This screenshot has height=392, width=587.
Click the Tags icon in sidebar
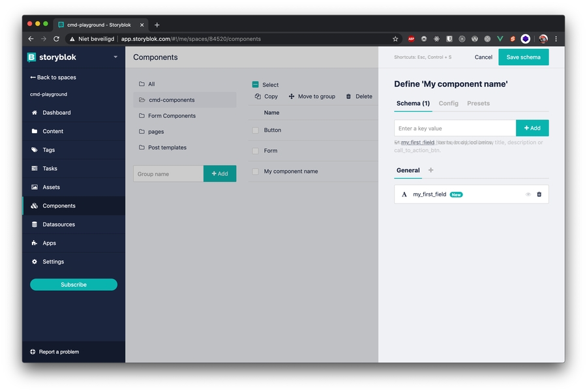[35, 150]
